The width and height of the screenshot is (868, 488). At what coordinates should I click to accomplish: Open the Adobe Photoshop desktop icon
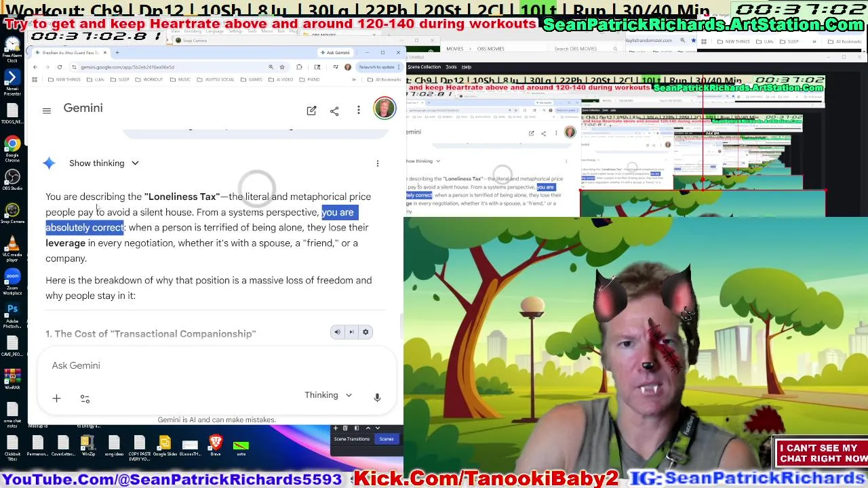[x=12, y=314]
